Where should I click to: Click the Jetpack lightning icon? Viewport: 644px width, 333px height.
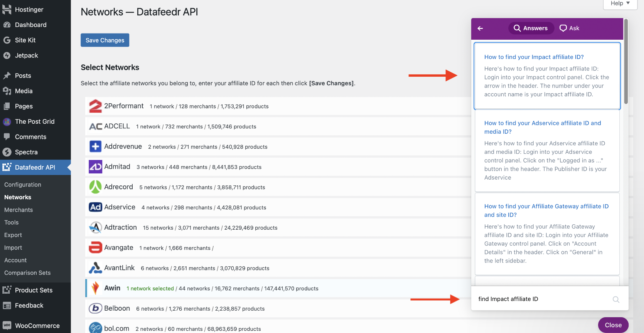pyautogui.click(x=7, y=55)
